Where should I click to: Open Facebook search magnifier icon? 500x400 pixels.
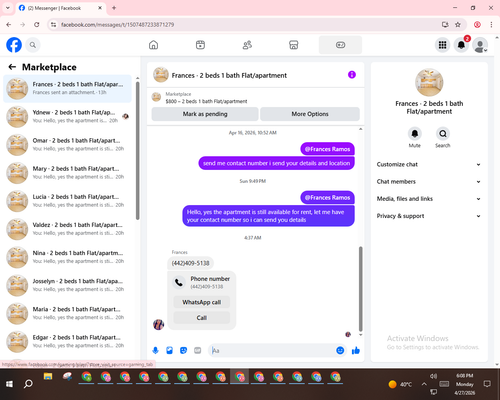[33, 45]
